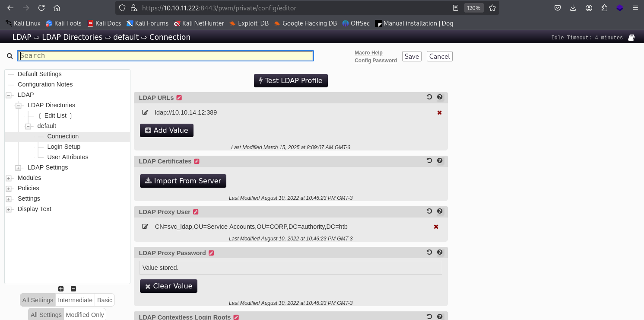The image size is (644, 320).
Task: Select All Settings level toggle in top row
Action: pyautogui.click(x=38, y=300)
